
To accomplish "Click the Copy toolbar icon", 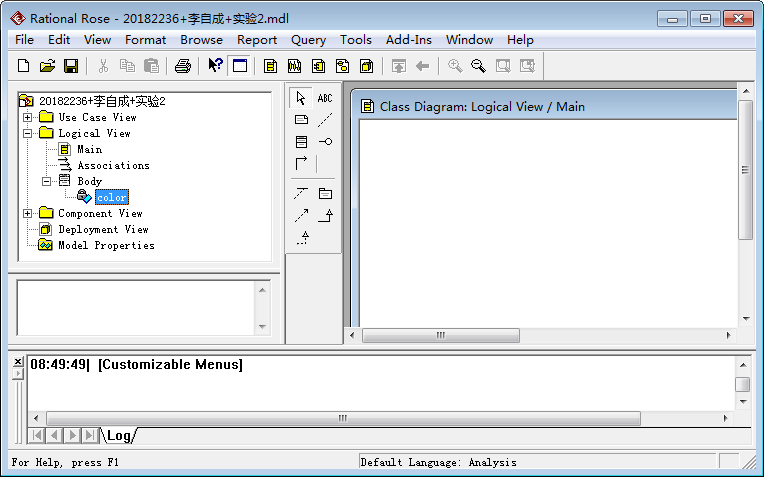I will (127, 66).
